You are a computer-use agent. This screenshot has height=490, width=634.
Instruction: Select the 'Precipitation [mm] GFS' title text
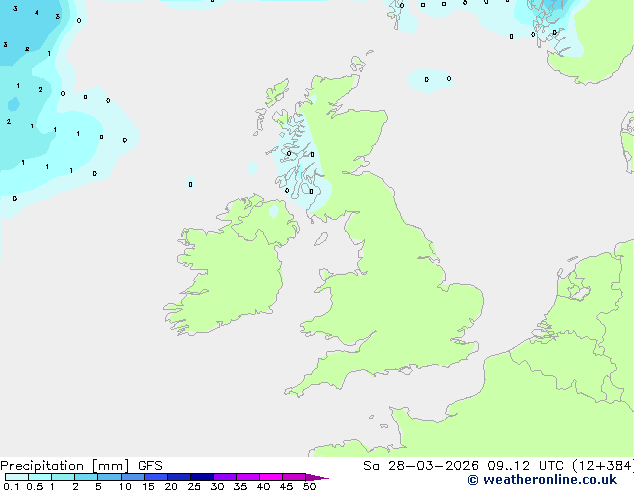[81, 466]
